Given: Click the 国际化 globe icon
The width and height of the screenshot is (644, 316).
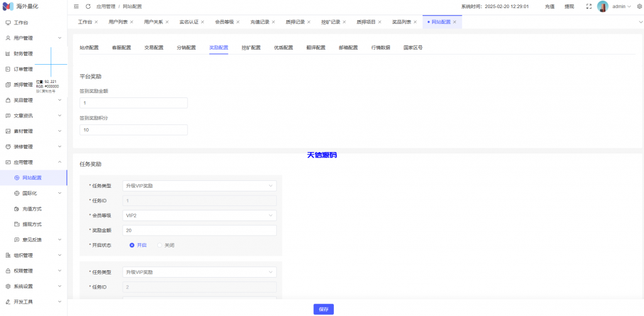Looking at the screenshot, I should point(16,193).
